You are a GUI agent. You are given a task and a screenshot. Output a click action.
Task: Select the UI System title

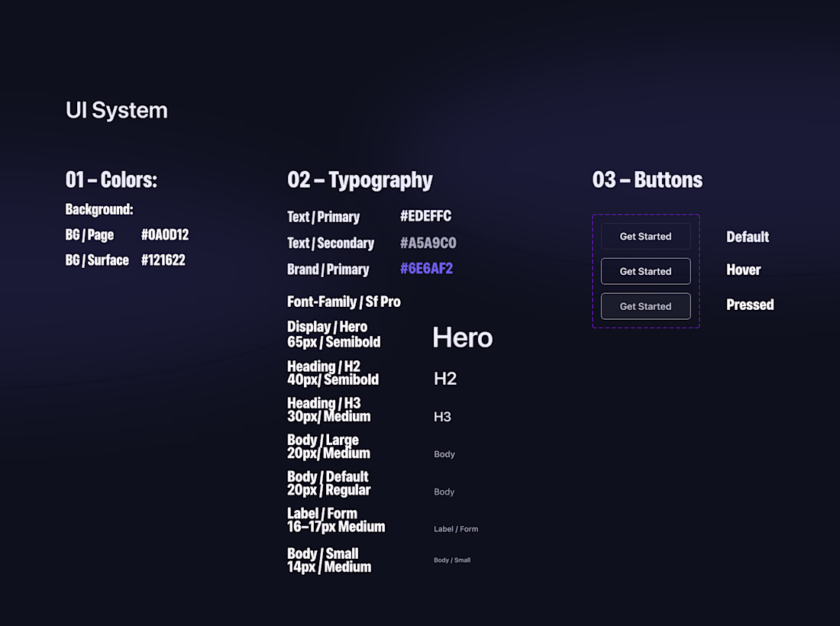116,110
